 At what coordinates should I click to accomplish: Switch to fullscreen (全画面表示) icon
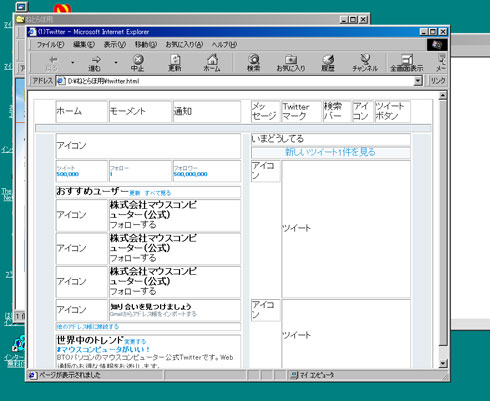(407, 63)
